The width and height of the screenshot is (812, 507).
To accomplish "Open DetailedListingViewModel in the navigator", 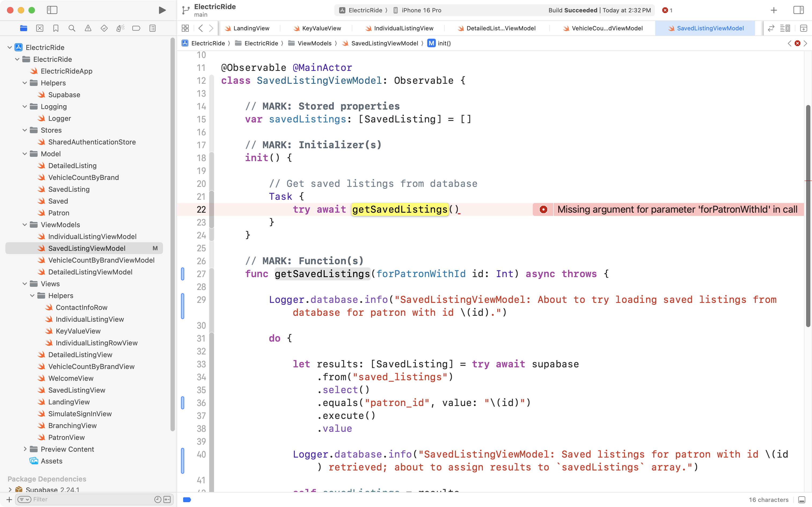I will pos(90,272).
